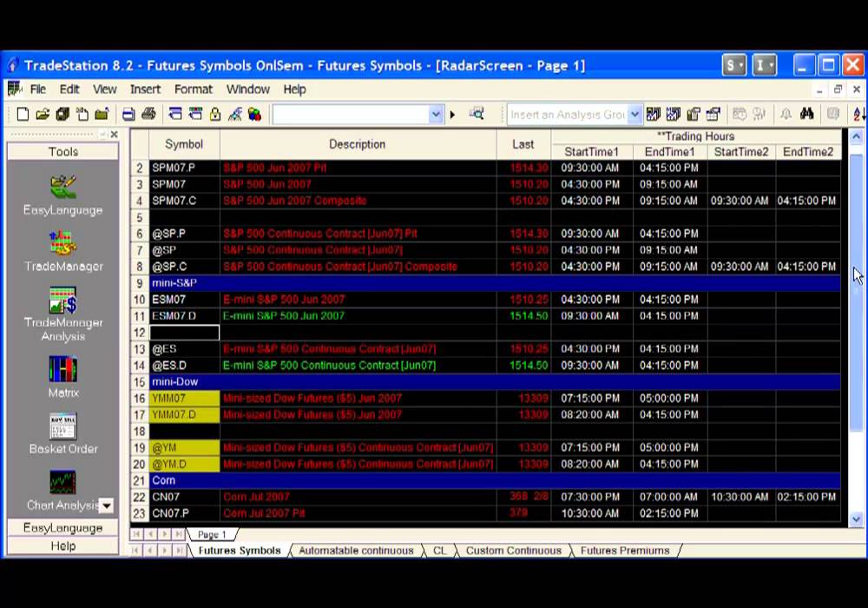Click the colored balls toolbar icon
Image resolution: width=868 pixels, height=608 pixels.
click(254, 115)
